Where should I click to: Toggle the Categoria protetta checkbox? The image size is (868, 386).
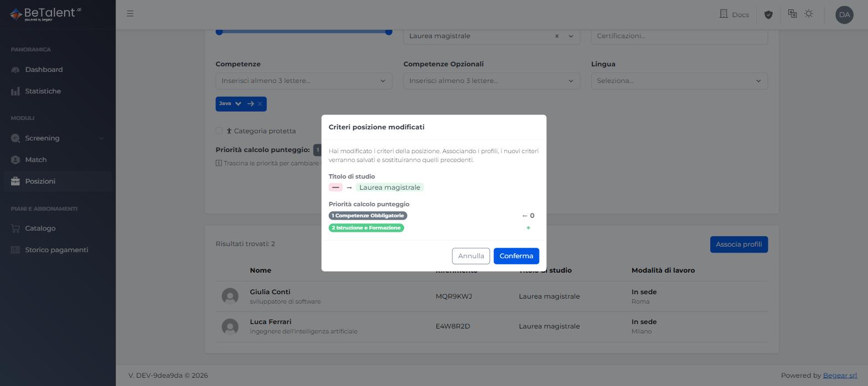pyautogui.click(x=219, y=131)
